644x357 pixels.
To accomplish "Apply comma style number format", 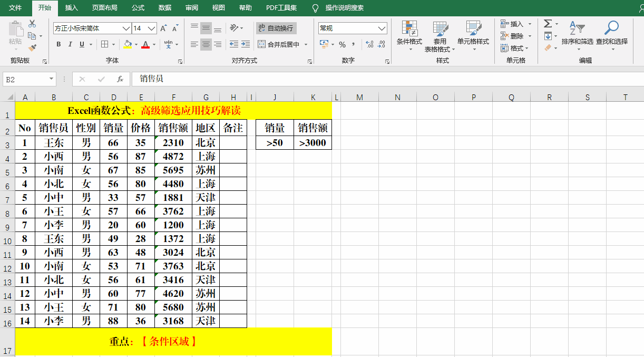I will [354, 44].
